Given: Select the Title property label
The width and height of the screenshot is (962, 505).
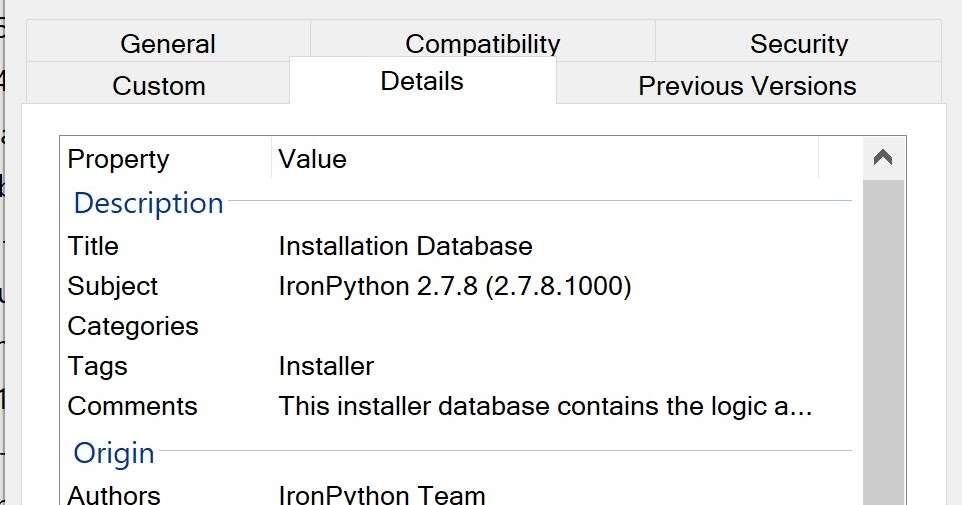Looking at the screenshot, I should [93, 246].
